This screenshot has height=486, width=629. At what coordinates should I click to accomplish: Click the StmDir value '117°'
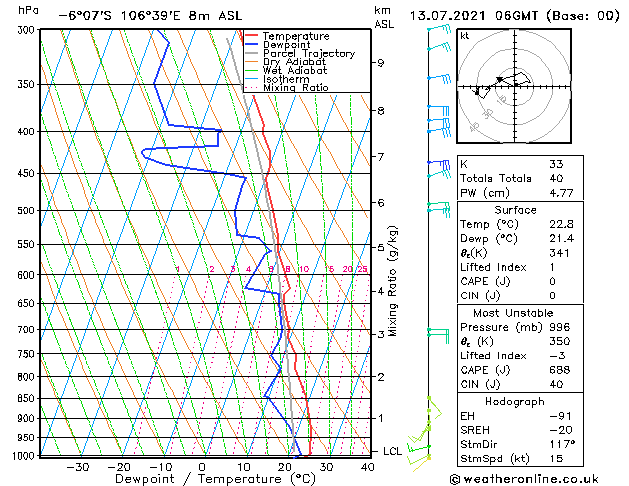click(x=562, y=445)
